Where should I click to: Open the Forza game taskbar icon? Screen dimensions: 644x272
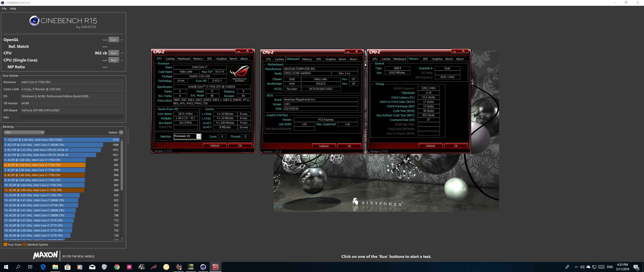129,267
